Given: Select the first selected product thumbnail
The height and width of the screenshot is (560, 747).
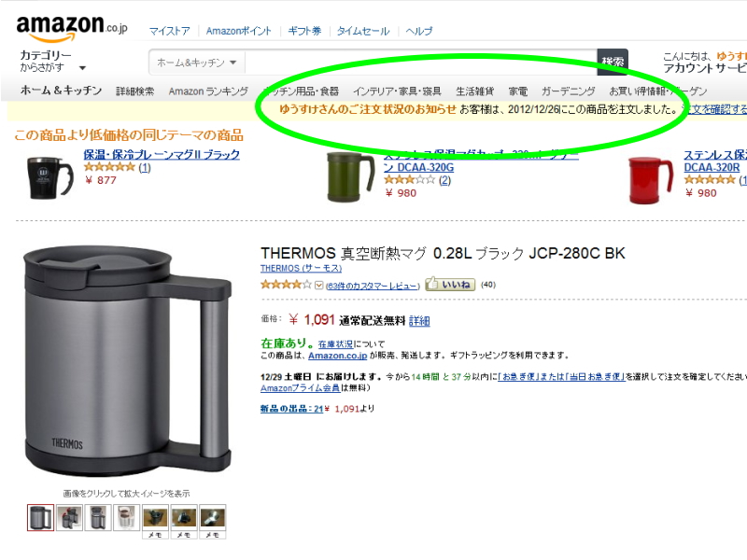Looking at the screenshot, I should [x=40, y=518].
